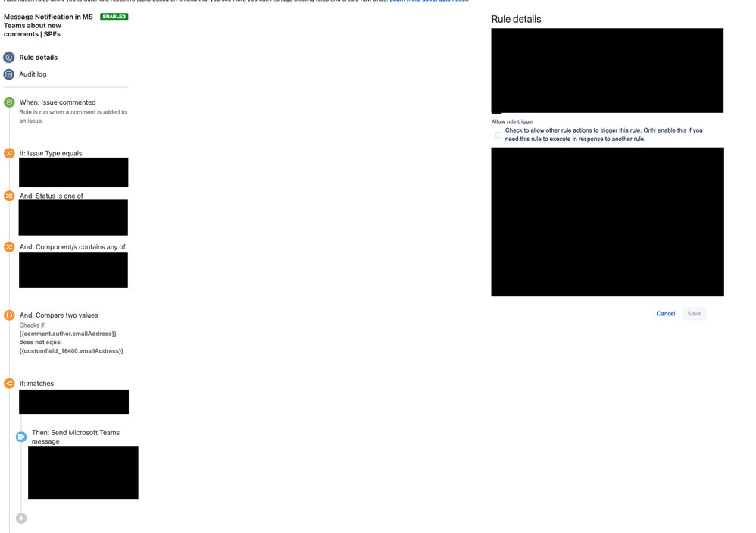The width and height of the screenshot is (756, 533).
Task: Select the Component/s contains condition icon
Action: (x=9, y=246)
